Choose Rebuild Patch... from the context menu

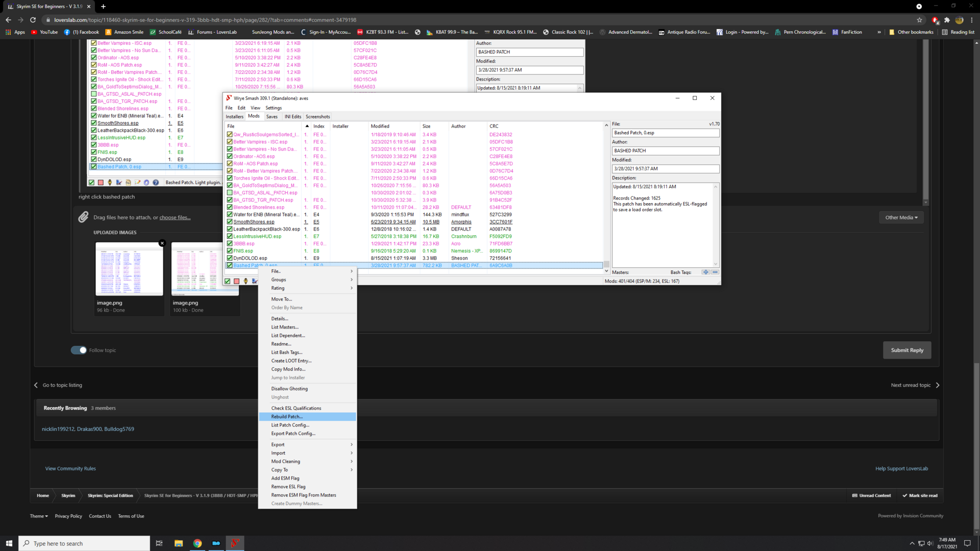307,417
